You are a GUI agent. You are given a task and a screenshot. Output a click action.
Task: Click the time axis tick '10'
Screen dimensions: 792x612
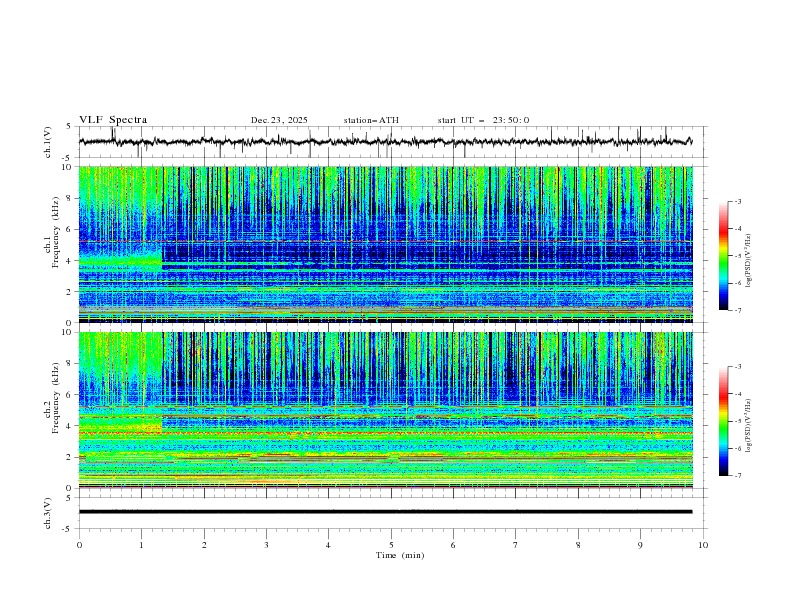click(703, 545)
